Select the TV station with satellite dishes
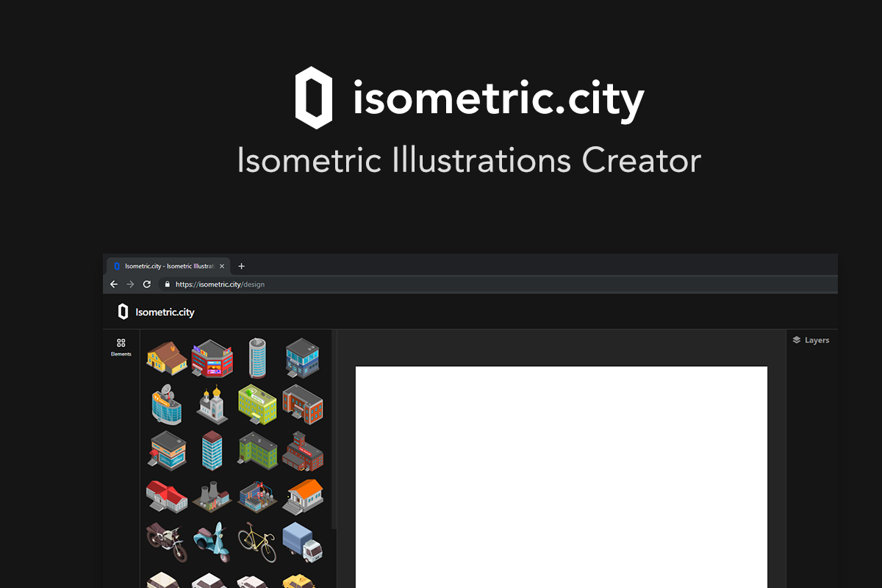The width and height of the screenshot is (882, 588). pos(167,404)
